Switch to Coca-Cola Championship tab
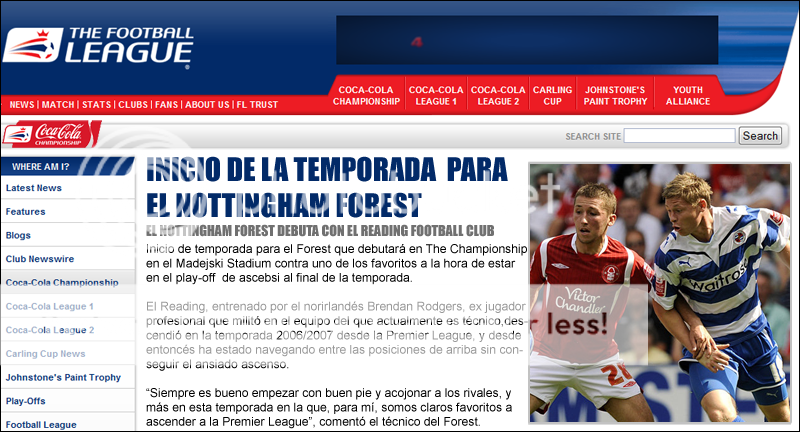Image resolution: width=800 pixels, height=432 pixels. coord(366,95)
